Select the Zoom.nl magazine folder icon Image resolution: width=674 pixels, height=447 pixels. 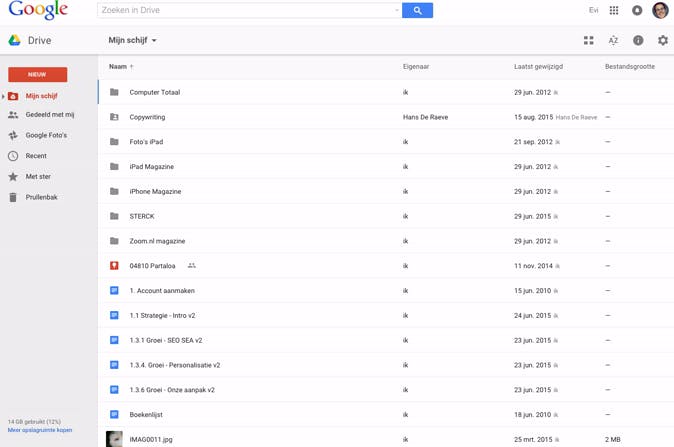(x=114, y=241)
